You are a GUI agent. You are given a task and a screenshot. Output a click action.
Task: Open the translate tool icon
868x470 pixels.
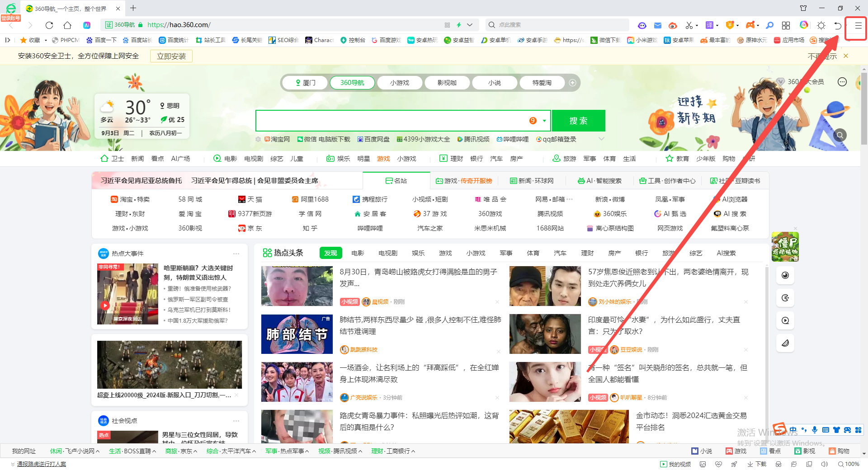(709, 25)
